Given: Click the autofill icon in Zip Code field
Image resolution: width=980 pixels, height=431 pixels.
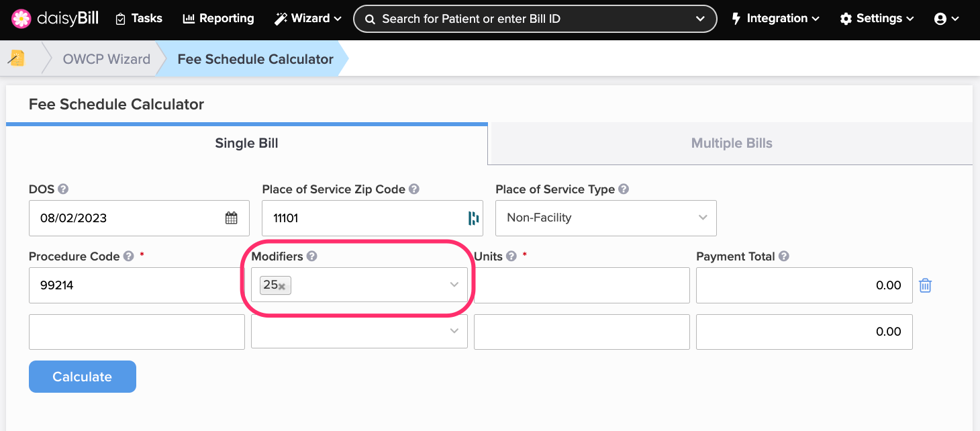Looking at the screenshot, I should [x=473, y=218].
